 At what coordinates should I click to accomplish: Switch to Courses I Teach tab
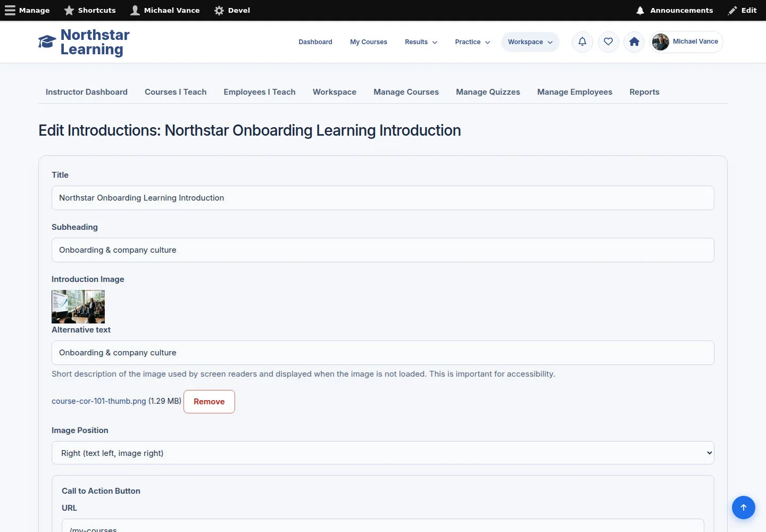point(176,92)
